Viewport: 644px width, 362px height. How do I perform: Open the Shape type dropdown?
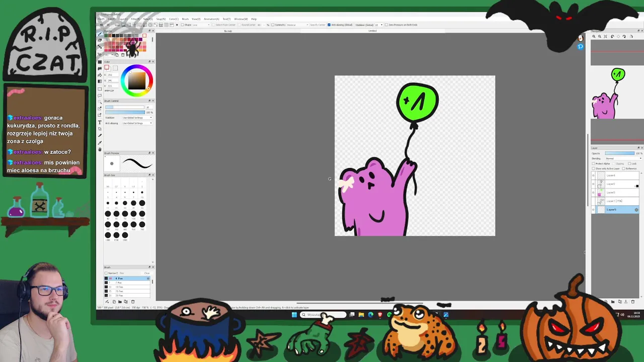201,25
